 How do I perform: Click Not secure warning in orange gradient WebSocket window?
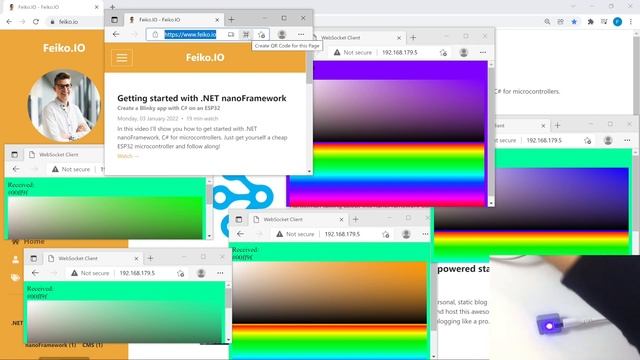(x=295, y=234)
